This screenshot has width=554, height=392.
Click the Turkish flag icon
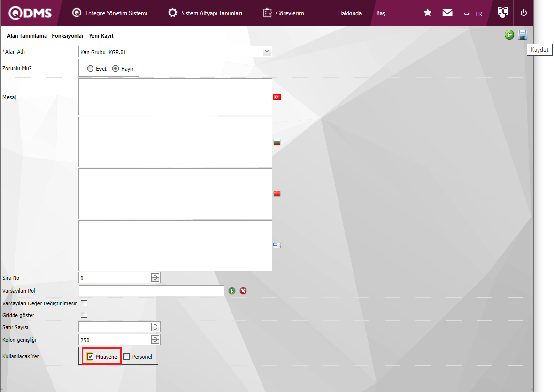tap(277, 97)
